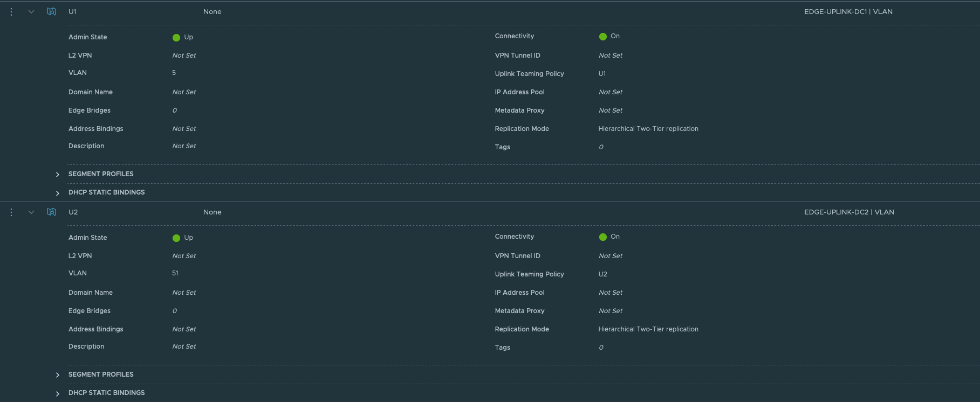Collapse the U2 segment row details
The height and width of the screenshot is (402, 980).
click(x=31, y=212)
